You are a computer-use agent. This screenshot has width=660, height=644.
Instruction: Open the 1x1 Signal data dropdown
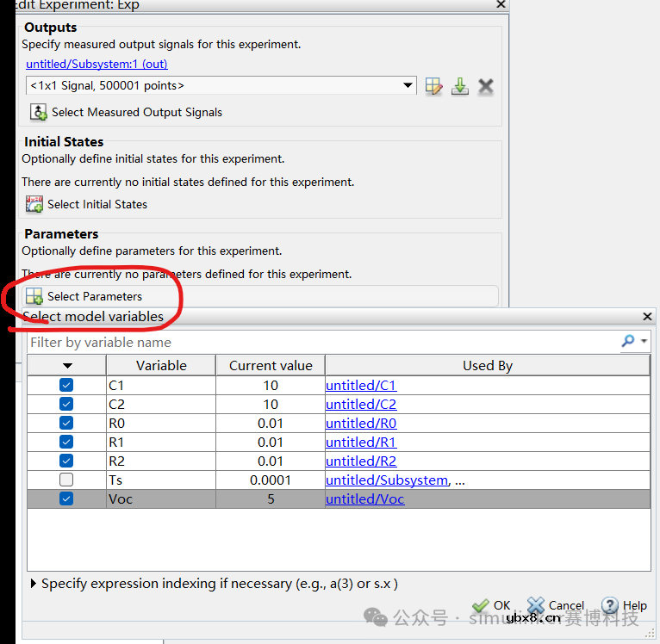(x=407, y=85)
